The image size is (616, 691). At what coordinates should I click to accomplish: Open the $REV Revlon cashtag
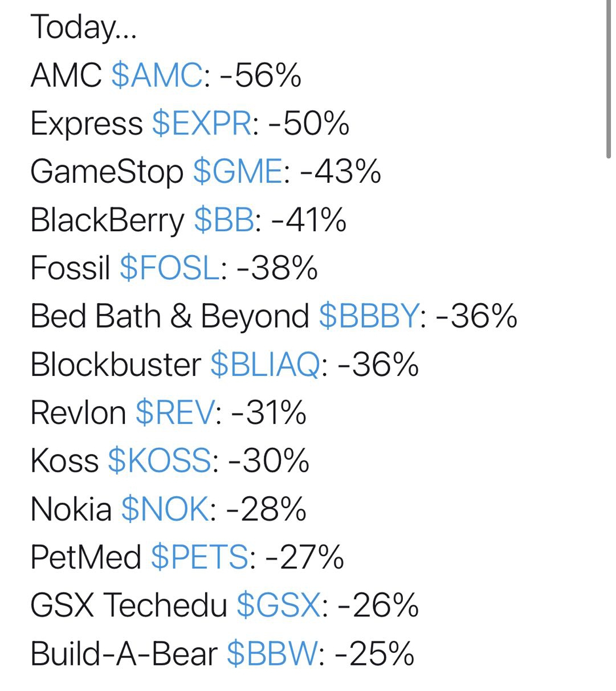175,412
